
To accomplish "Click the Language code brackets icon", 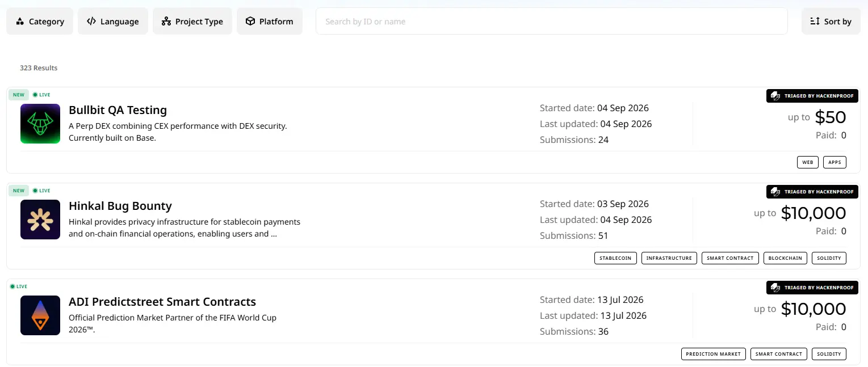I will click(x=91, y=21).
